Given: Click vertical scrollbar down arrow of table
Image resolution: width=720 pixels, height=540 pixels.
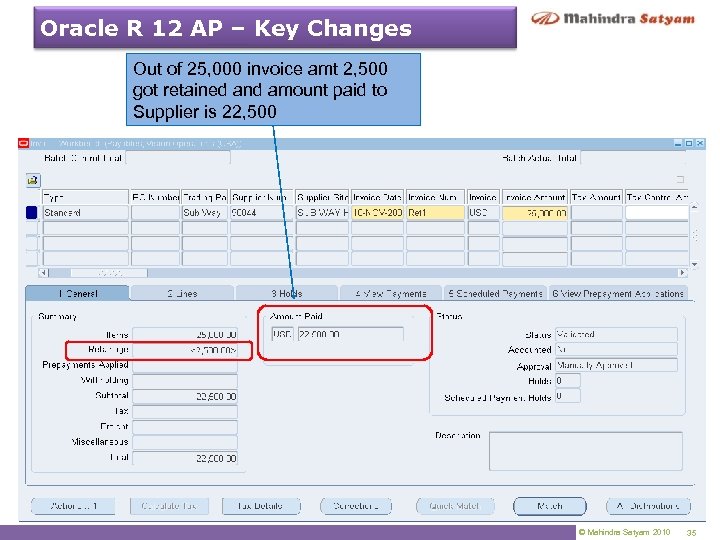Looking at the screenshot, I should (x=695, y=264).
